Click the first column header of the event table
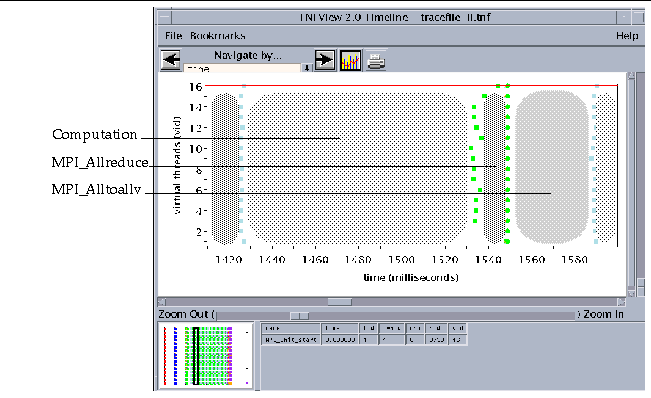Image resolution: width=651 pixels, height=398 pixels. 291,328
